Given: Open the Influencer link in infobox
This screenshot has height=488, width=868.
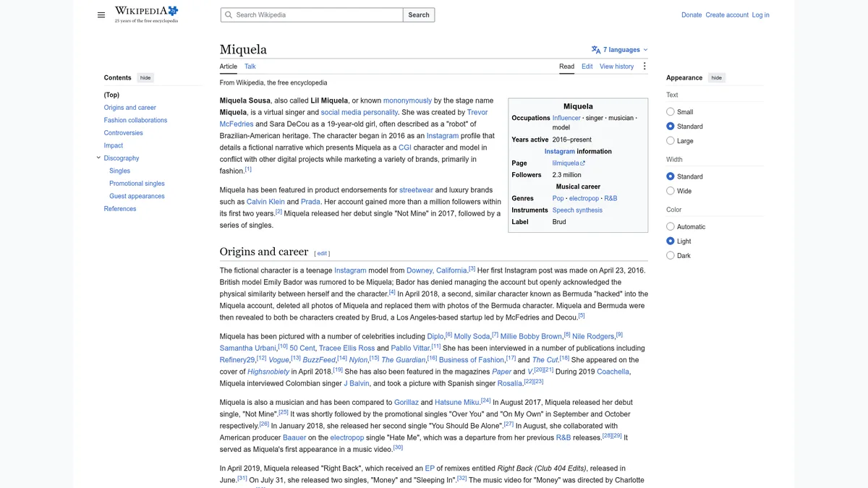Looking at the screenshot, I should tap(566, 118).
